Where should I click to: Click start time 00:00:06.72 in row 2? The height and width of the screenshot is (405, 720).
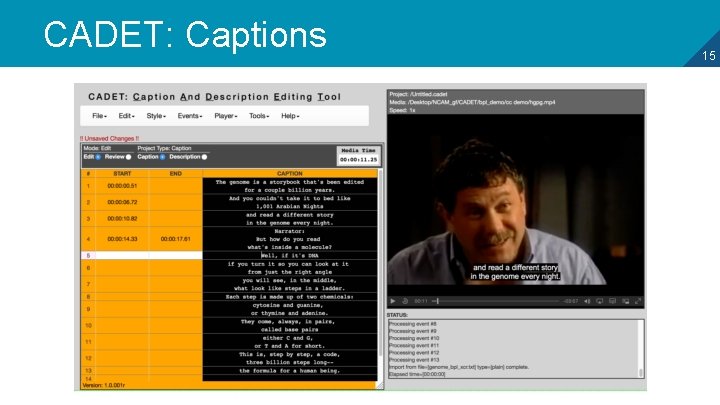(122, 202)
